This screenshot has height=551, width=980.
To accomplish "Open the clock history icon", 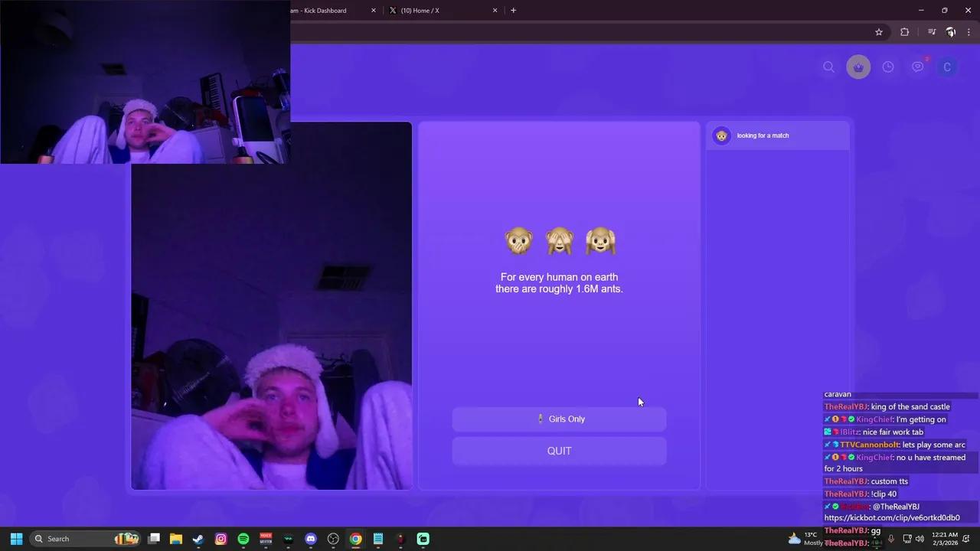I will coord(888,67).
